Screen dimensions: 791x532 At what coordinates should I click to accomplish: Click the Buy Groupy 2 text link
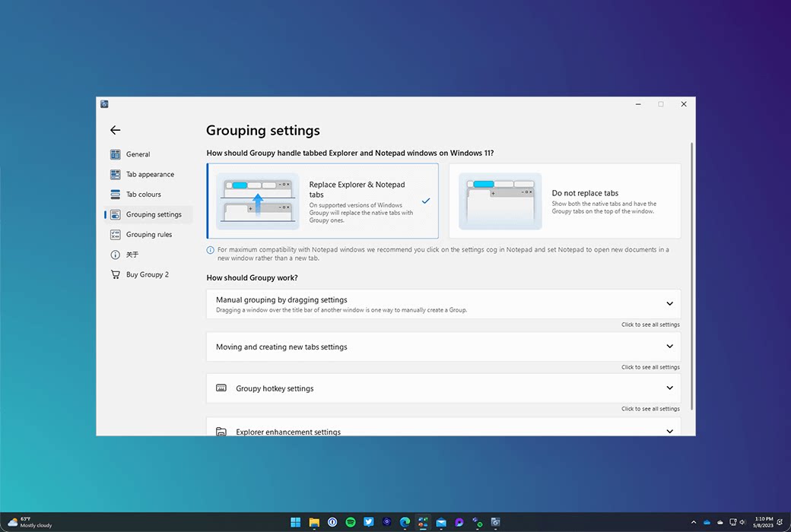coord(148,274)
